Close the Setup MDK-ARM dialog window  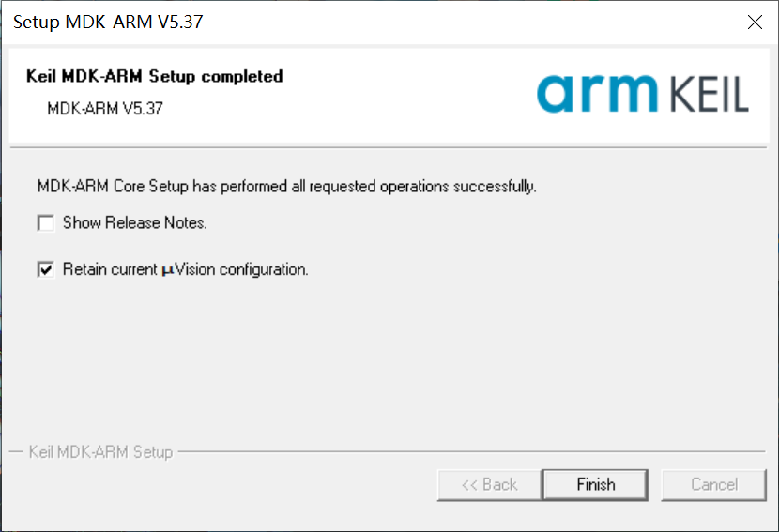tap(755, 23)
